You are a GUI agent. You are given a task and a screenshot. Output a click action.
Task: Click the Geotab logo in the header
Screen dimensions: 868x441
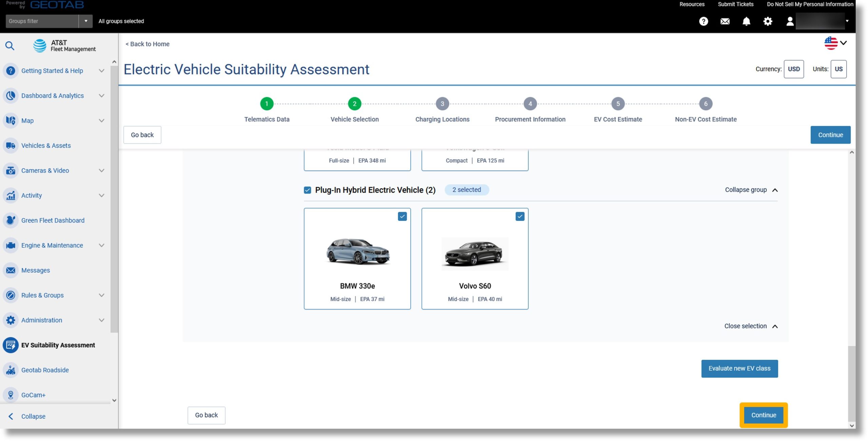pos(57,5)
